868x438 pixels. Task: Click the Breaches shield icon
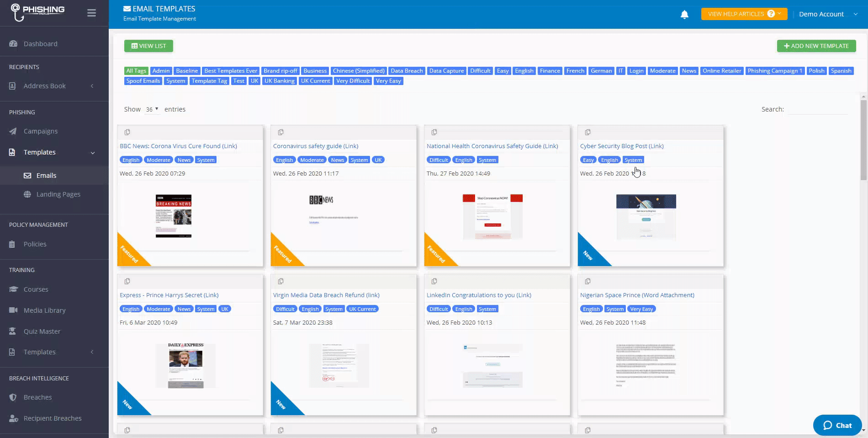(x=13, y=397)
